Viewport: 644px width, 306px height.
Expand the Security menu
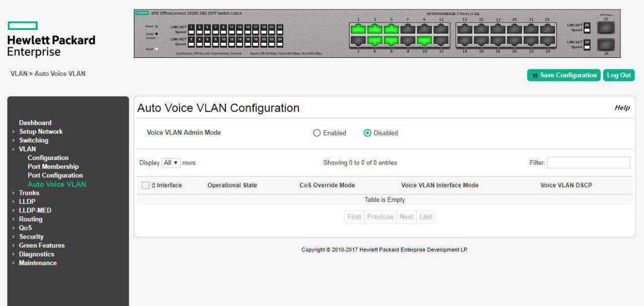[x=31, y=237]
